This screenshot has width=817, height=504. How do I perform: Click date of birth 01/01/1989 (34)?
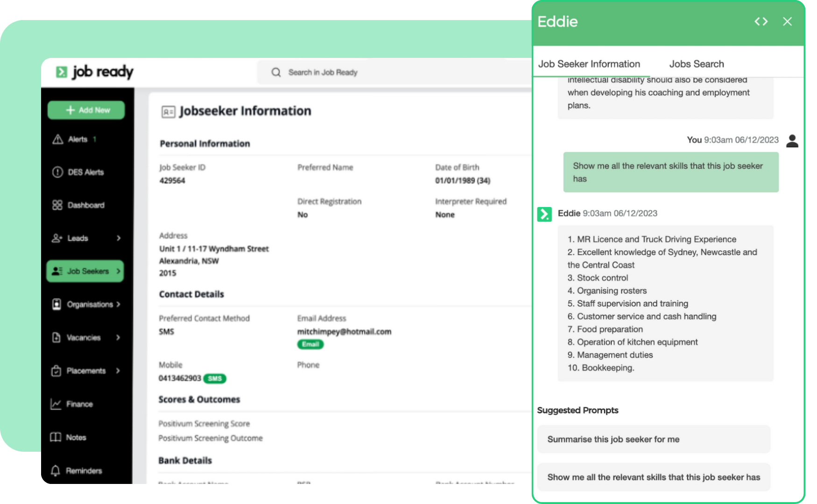coord(463,181)
